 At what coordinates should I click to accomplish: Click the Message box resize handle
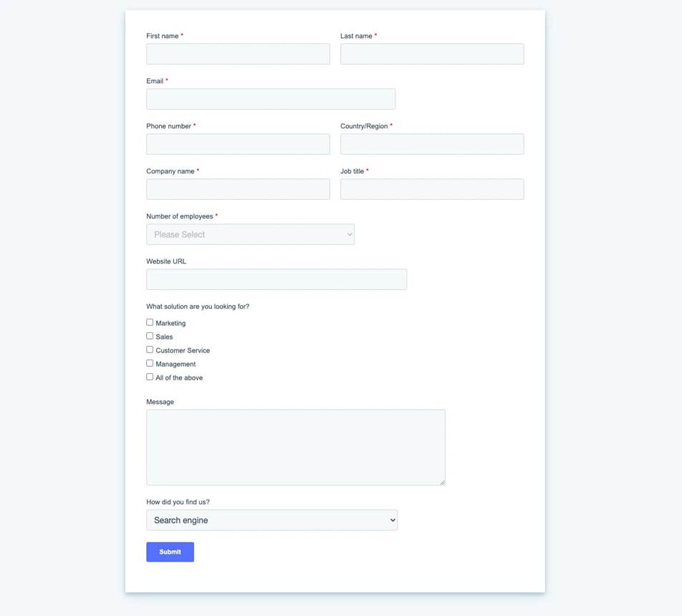(x=443, y=481)
